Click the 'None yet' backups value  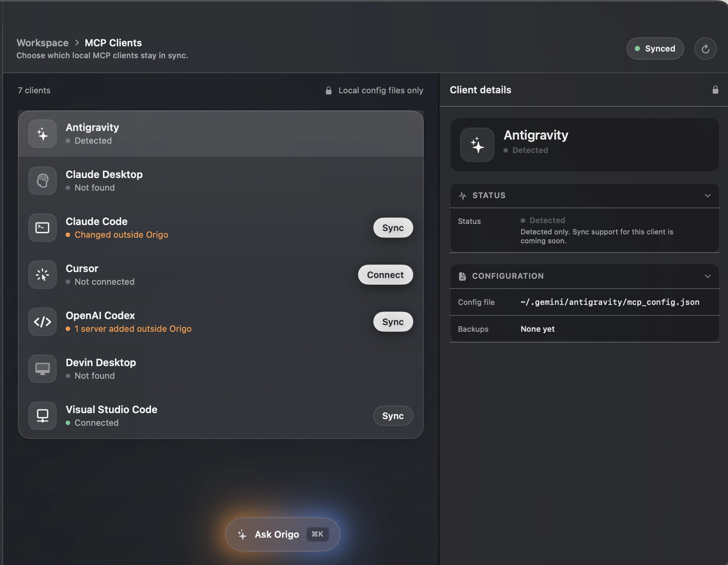pos(538,329)
